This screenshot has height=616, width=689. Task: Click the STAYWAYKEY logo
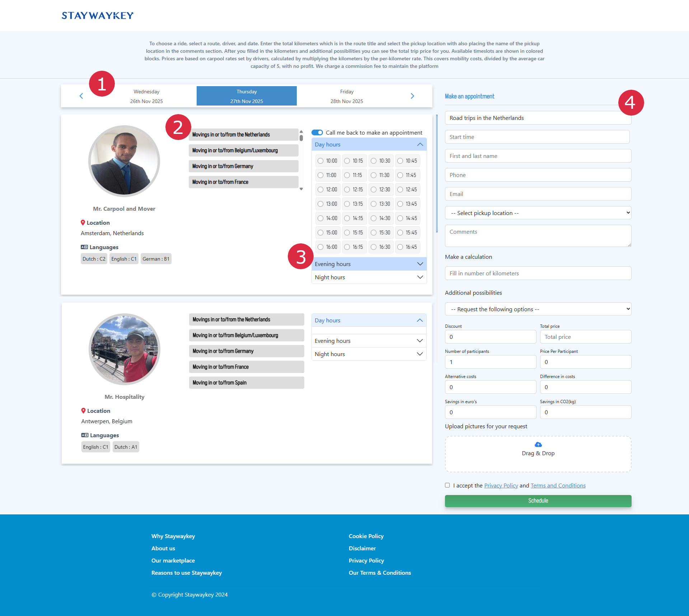[x=97, y=15]
